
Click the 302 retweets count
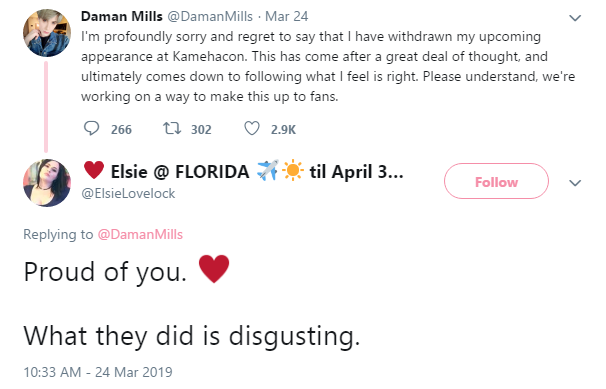click(x=201, y=129)
